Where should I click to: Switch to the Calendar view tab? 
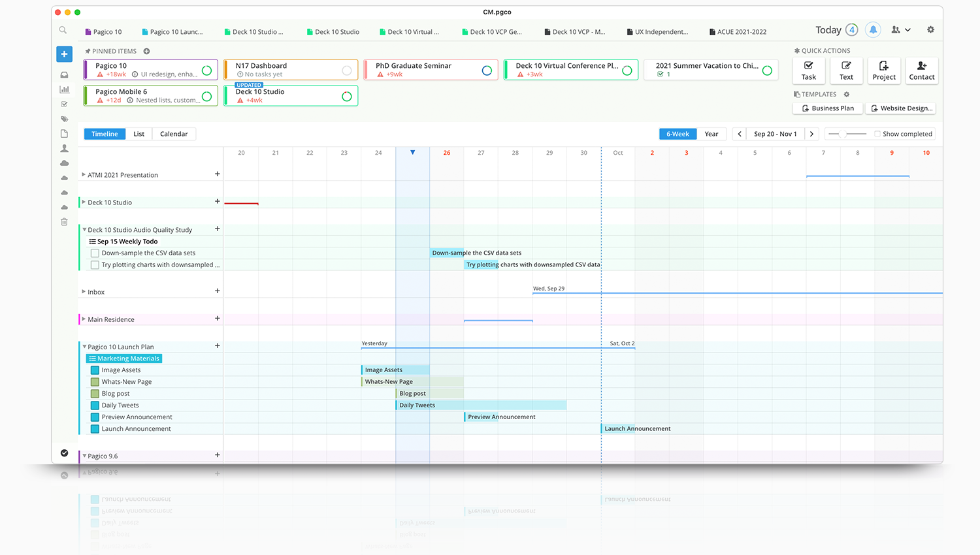coord(174,134)
